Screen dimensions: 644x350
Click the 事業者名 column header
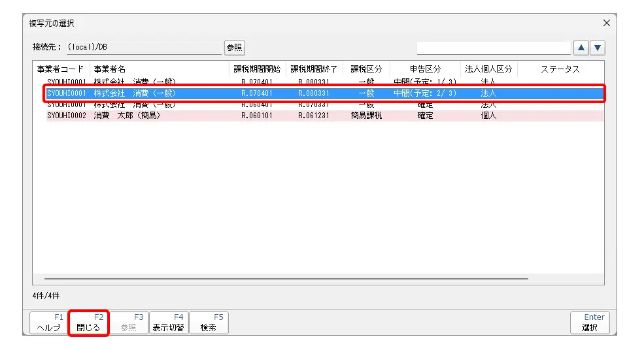click(x=110, y=69)
